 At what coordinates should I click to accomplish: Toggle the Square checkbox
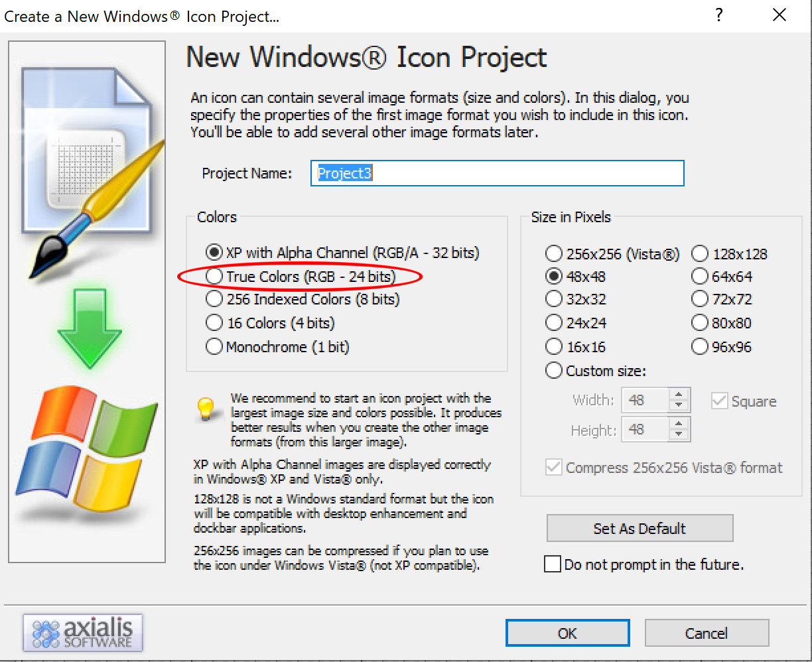(x=719, y=401)
